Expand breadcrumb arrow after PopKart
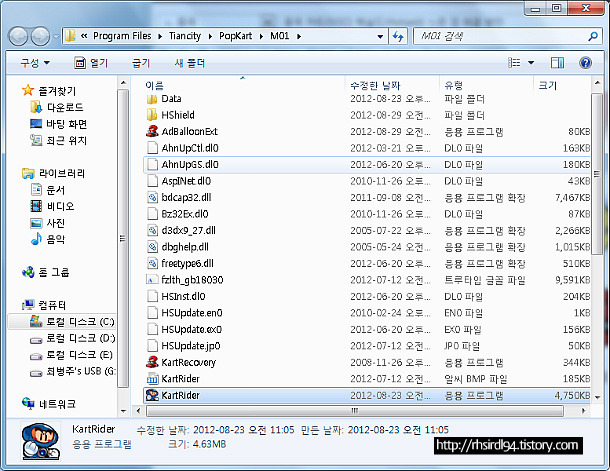This screenshot has height=471, width=610. tap(261, 37)
